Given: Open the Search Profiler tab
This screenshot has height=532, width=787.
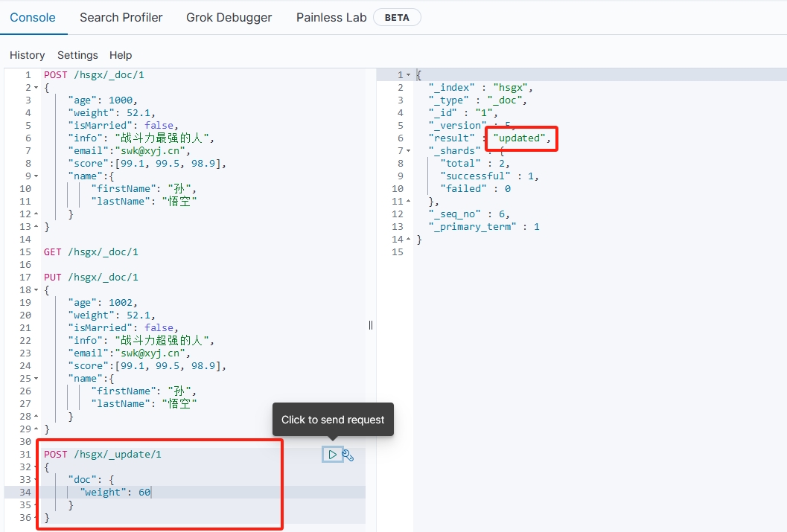Looking at the screenshot, I should coord(121,18).
